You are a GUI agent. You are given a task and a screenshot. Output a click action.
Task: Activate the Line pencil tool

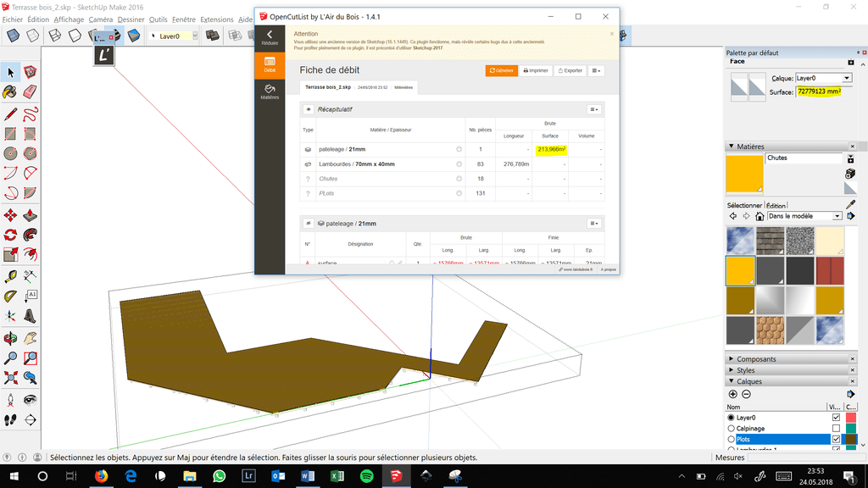coord(10,114)
